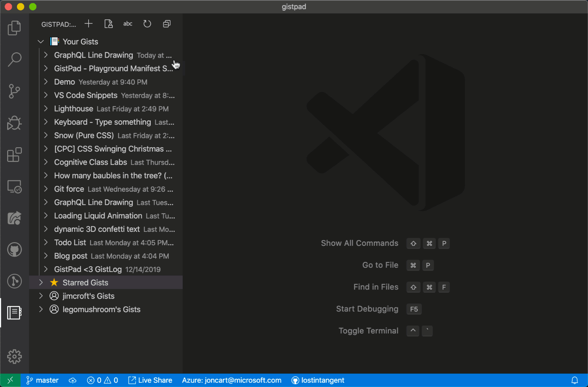Open the Manage gear icon
Screen dimensions: 588x387
pyautogui.click(x=14, y=357)
